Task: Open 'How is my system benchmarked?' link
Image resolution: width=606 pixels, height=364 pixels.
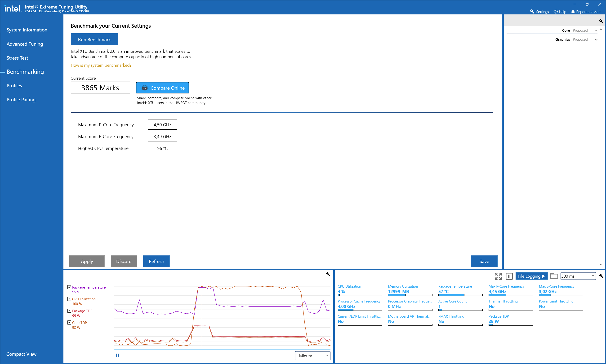Action: pos(101,65)
